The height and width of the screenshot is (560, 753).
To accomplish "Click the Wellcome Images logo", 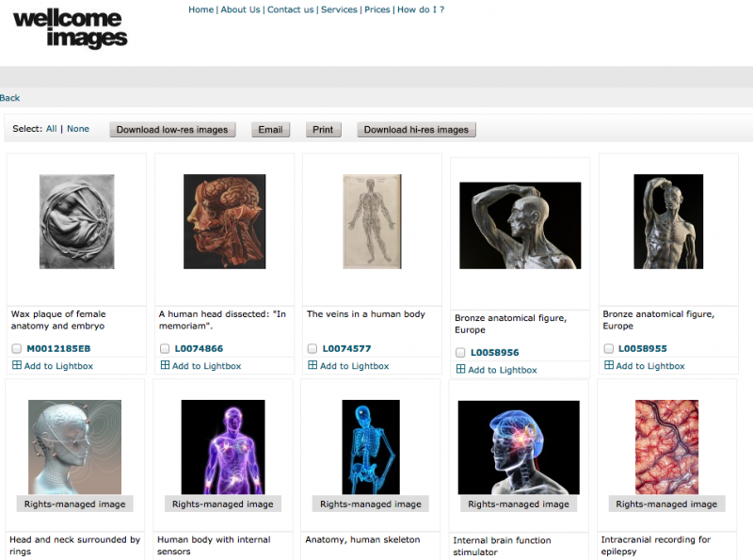I will pyautogui.click(x=70, y=28).
